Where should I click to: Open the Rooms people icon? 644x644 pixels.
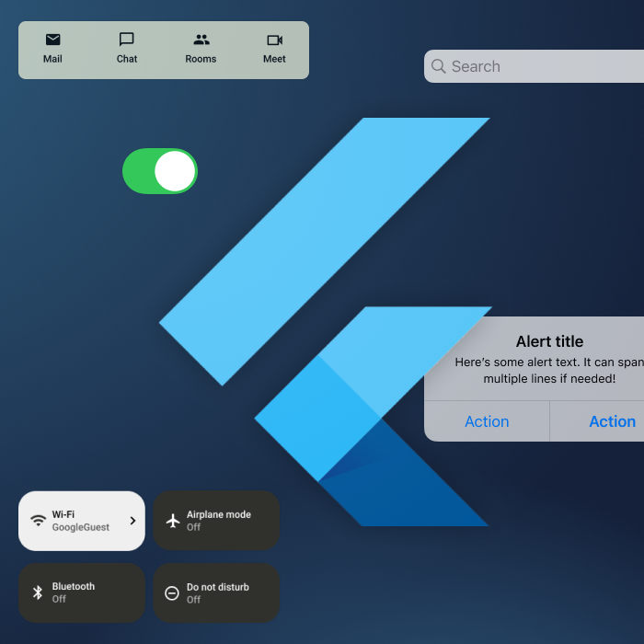click(x=201, y=40)
